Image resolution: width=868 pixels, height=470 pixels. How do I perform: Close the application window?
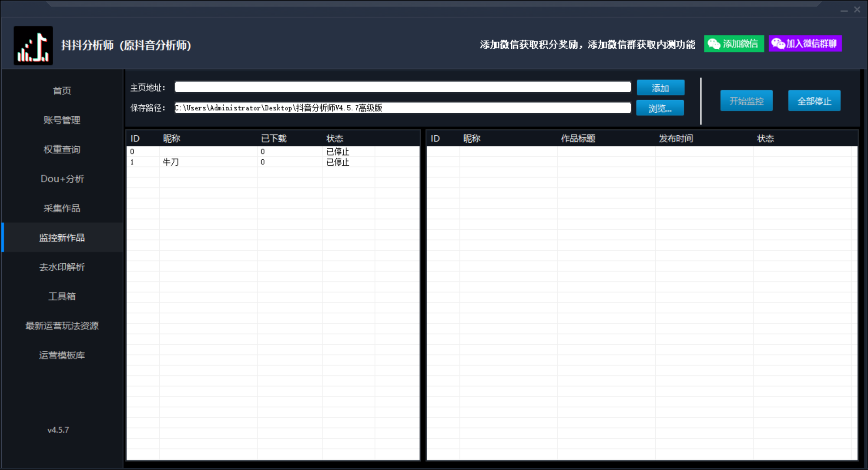coord(857,10)
